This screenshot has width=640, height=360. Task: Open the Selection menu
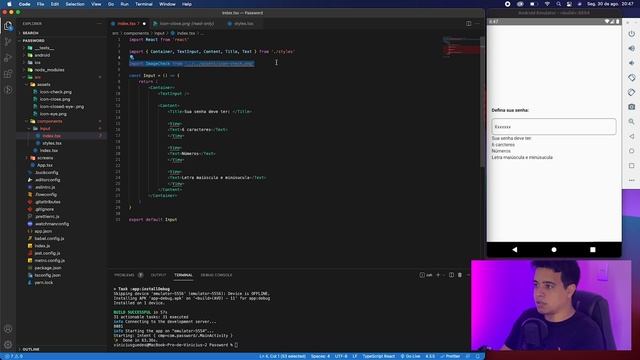click(x=75, y=4)
